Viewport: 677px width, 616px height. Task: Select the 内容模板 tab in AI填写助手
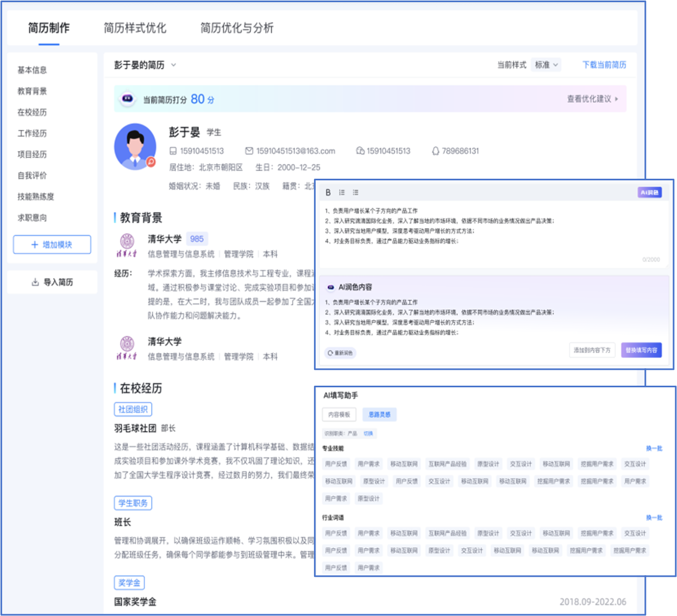pyautogui.click(x=339, y=414)
